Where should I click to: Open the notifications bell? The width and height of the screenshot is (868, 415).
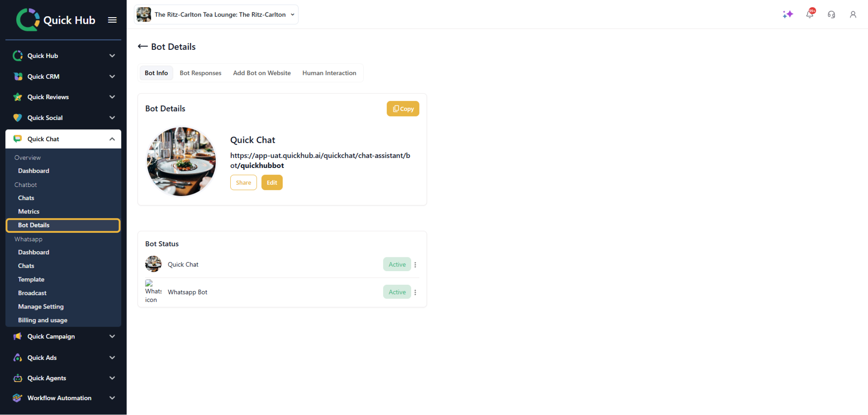[x=809, y=14]
